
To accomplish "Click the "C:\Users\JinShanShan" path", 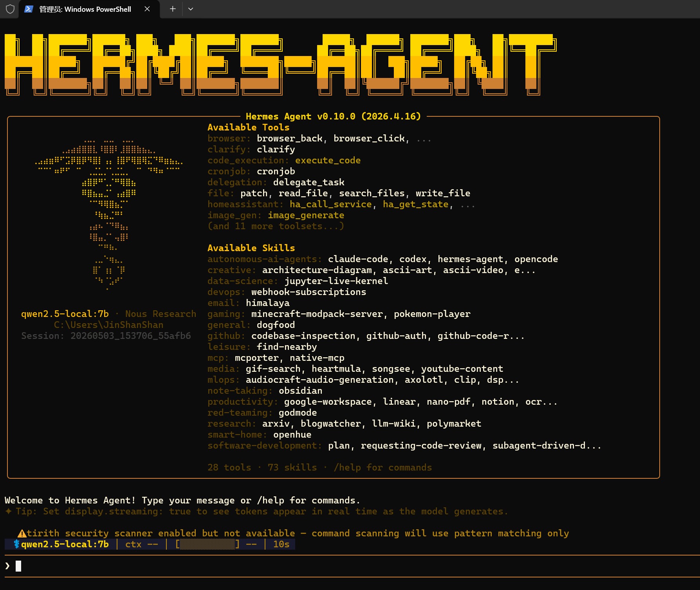I will [109, 325].
